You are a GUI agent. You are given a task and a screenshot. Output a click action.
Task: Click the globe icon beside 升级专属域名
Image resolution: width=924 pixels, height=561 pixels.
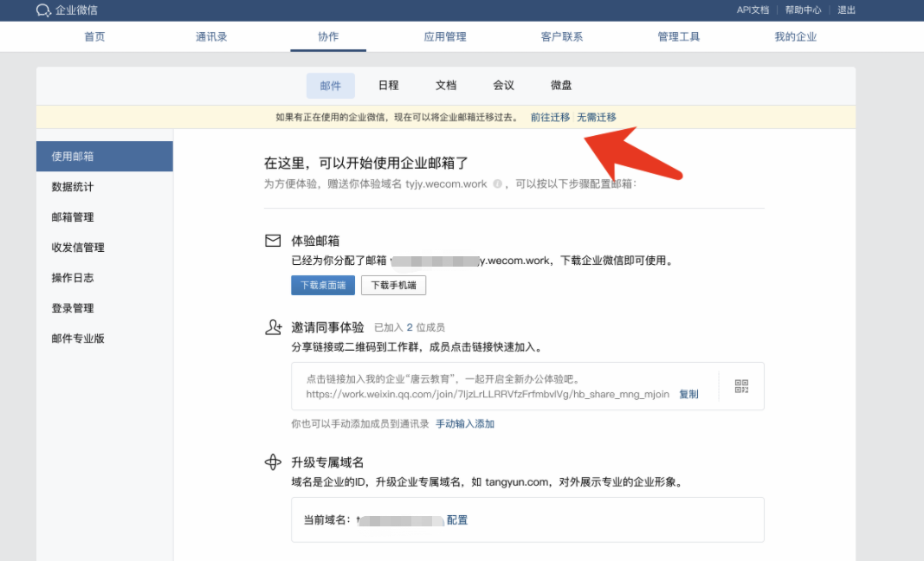click(x=273, y=462)
